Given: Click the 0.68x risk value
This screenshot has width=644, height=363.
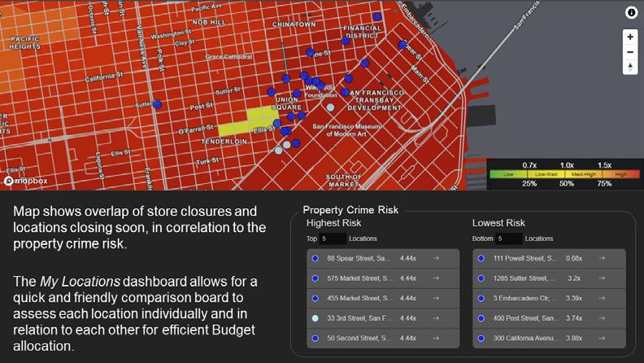Looking at the screenshot, I should point(574,258).
